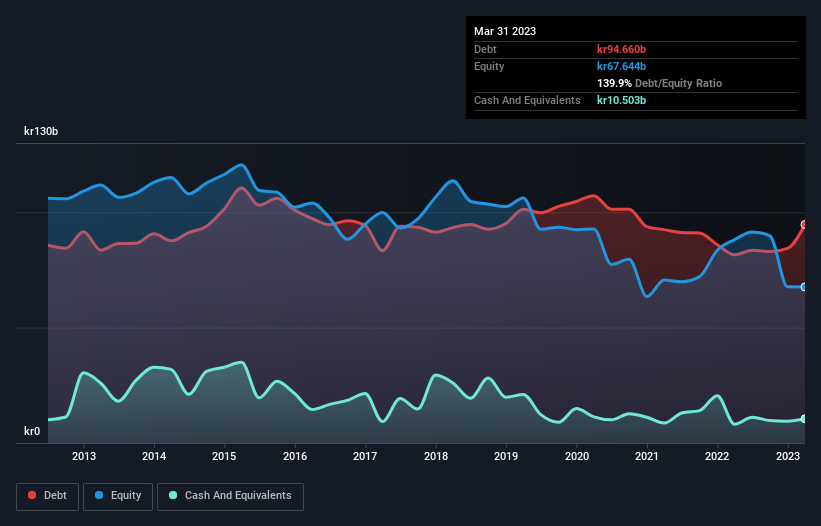Click the 2015 x-axis label
821x526 pixels.
(224, 456)
